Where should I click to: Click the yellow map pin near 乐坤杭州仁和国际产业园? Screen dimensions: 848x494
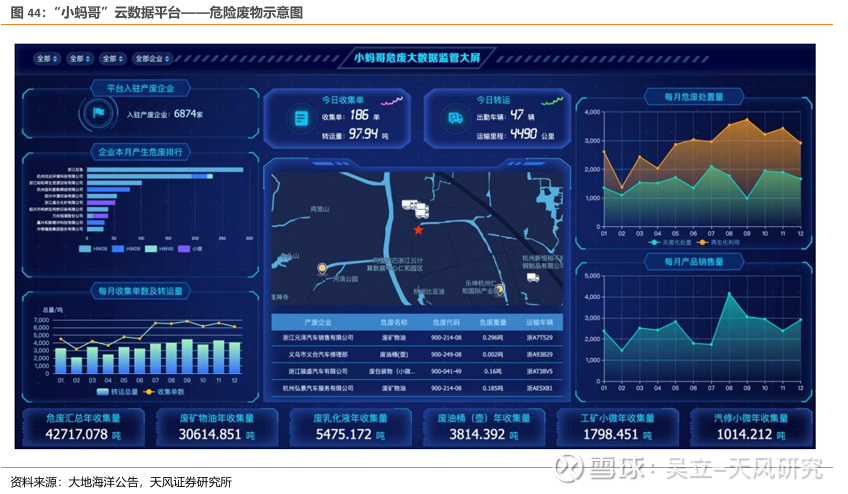pyautogui.click(x=500, y=290)
